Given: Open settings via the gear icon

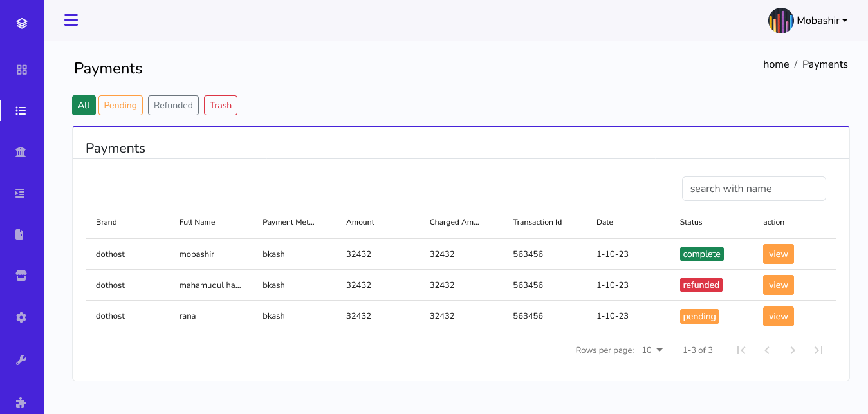Looking at the screenshot, I should (x=21, y=317).
